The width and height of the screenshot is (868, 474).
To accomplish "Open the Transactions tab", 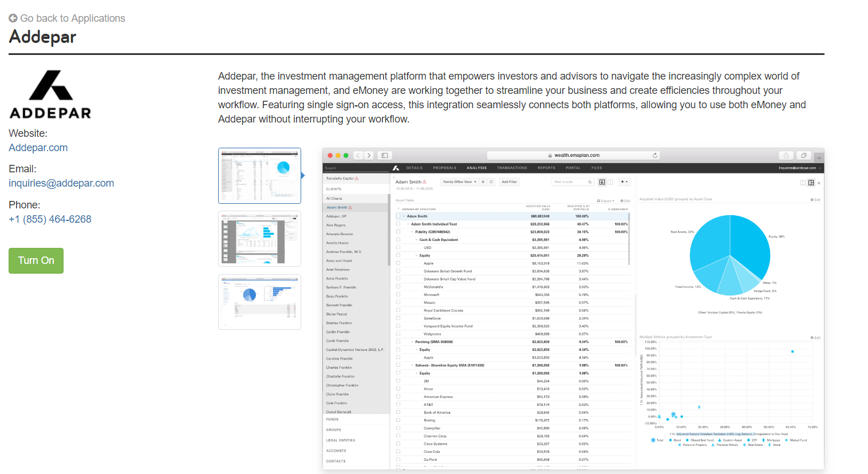I will coord(512,168).
